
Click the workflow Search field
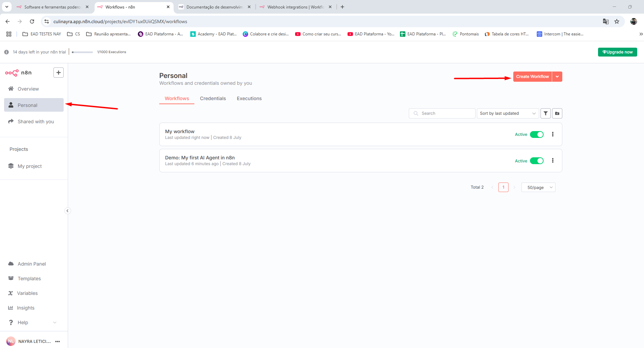[x=442, y=113]
